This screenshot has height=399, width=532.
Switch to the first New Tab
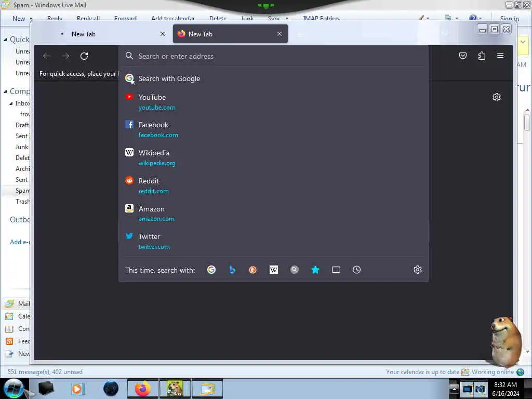coord(112,34)
